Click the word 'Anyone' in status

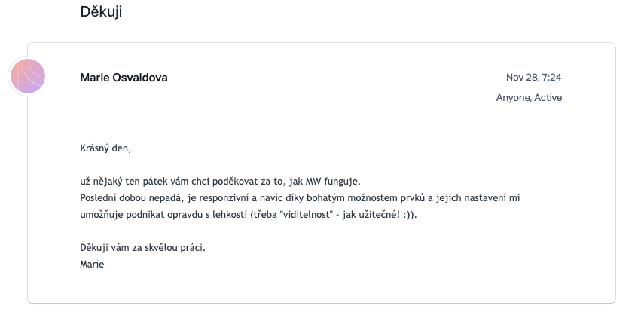(x=512, y=98)
